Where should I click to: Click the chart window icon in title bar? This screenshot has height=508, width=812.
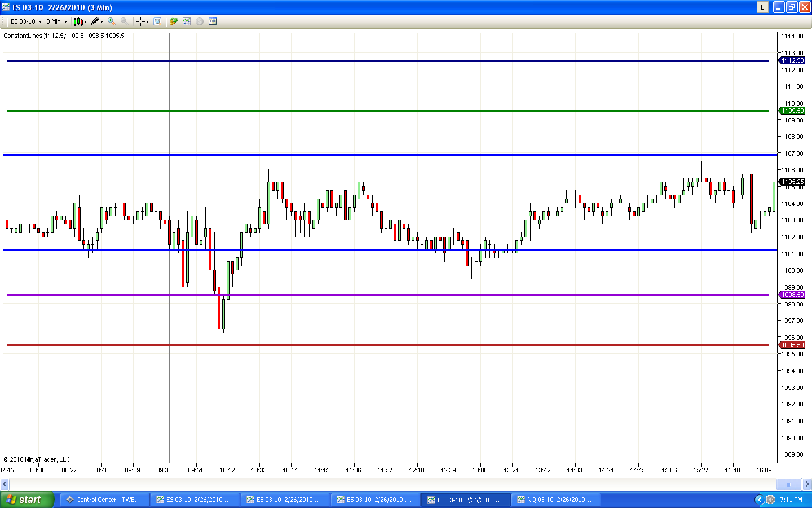tap(6, 7)
